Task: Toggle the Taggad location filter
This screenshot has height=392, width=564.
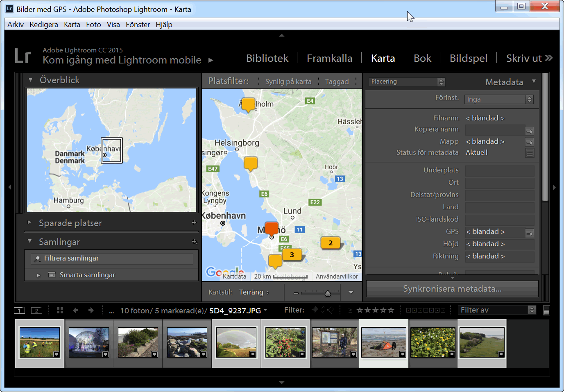Action: pyautogui.click(x=337, y=82)
